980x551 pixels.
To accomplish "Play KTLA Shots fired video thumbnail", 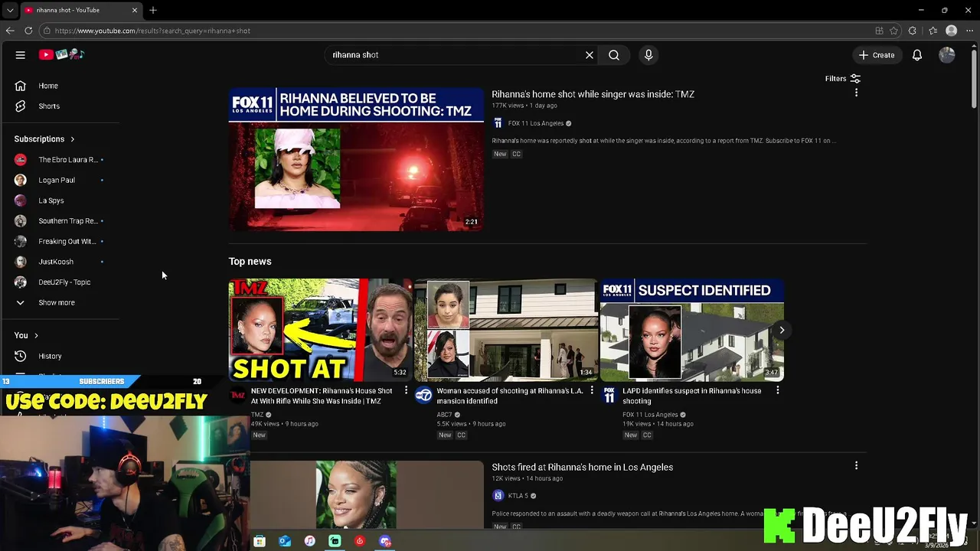I will click(x=367, y=494).
